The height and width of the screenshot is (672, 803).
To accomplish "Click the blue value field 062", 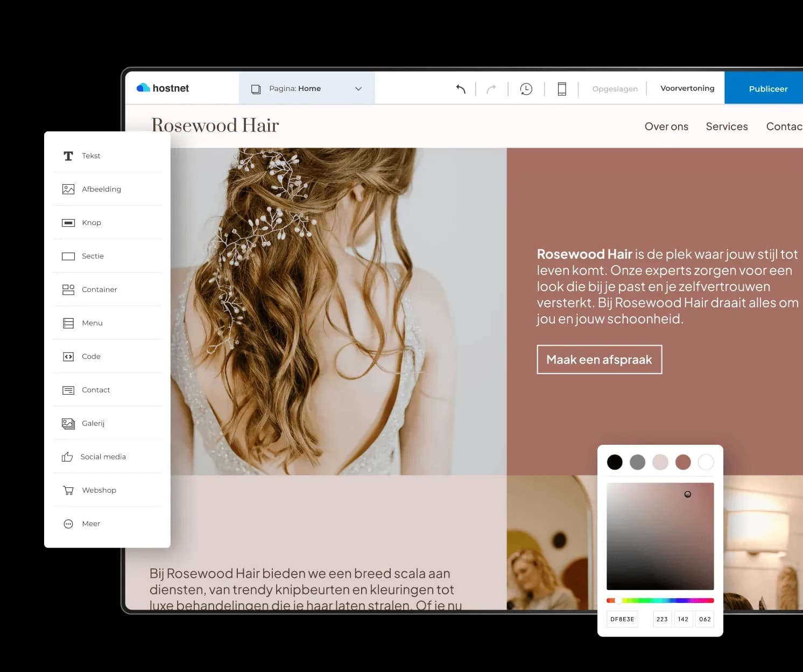I will click(705, 619).
